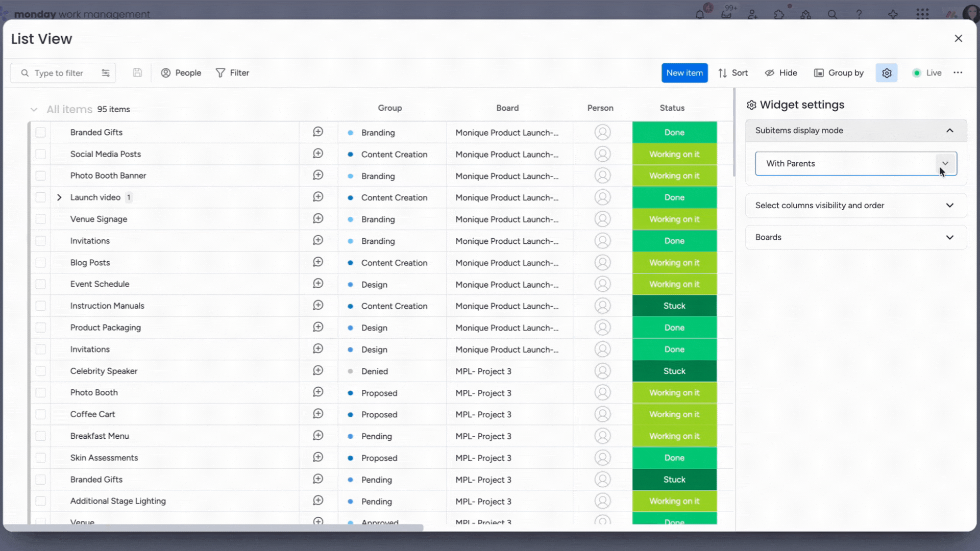Tick the Blog Posts checkbox
980x551 pixels.
[x=41, y=262]
